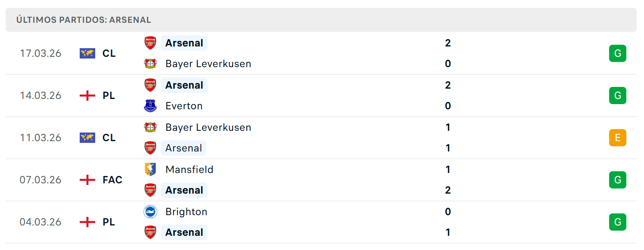Click England flag icon next to FAC
644x250 pixels.
click(87, 180)
